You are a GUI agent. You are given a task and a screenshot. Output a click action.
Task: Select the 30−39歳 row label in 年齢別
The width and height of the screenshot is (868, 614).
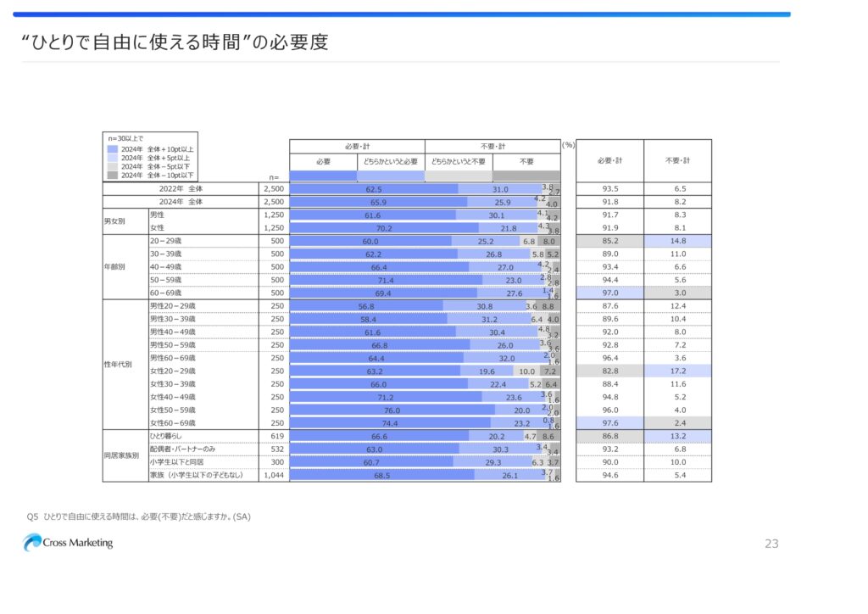[165, 254]
